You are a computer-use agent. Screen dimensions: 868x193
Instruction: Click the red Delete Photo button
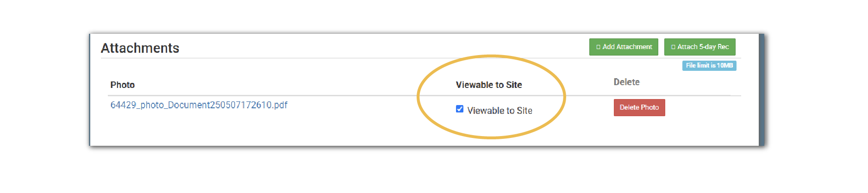coord(639,107)
